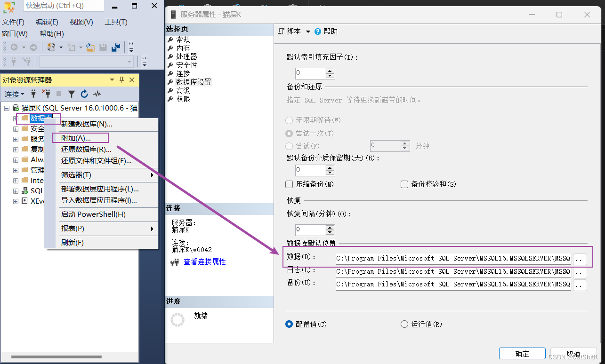Click the wrench icon beside 权限

tap(170, 99)
